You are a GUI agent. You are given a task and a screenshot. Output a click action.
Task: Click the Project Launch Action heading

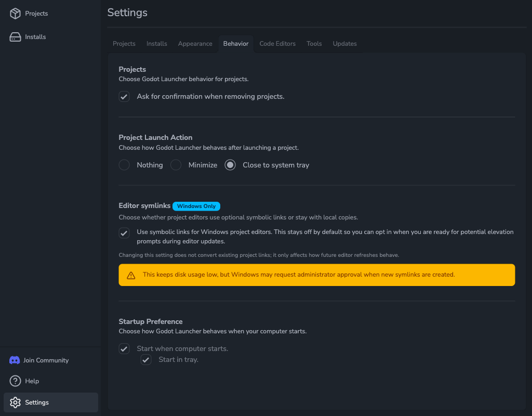pos(155,137)
